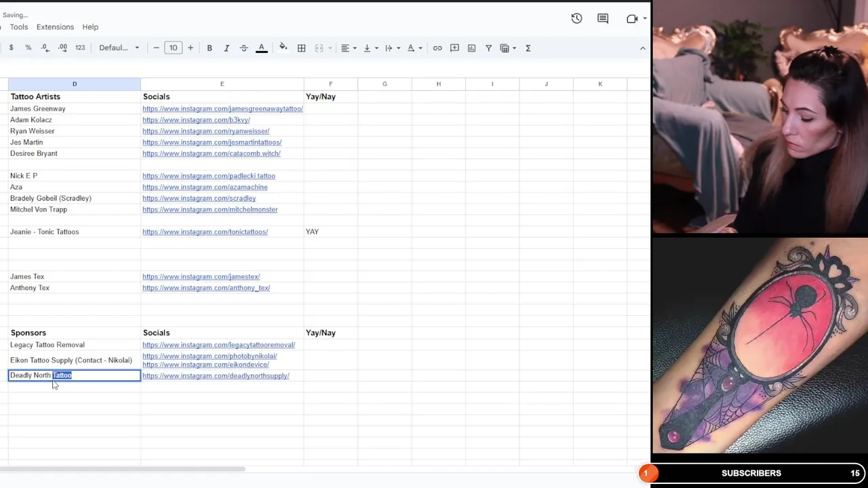Increase decimal places
The width and height of the screenshot is (868, 488).
pos(62,47)
